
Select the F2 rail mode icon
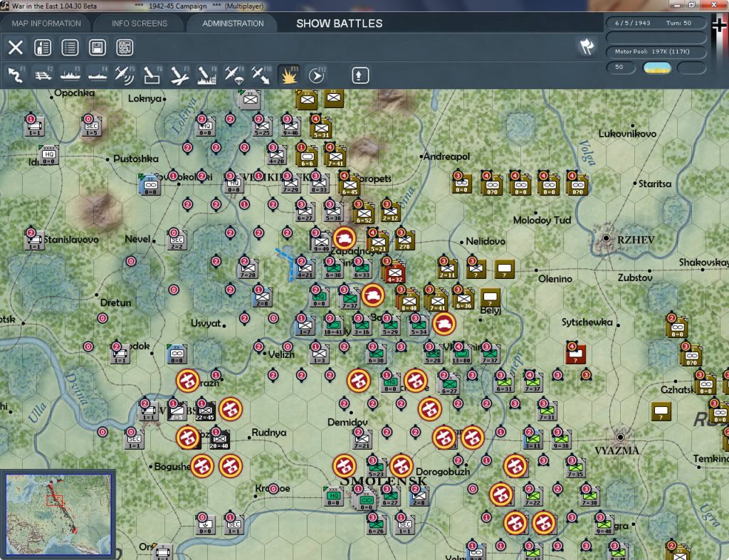tap(43, 75)
